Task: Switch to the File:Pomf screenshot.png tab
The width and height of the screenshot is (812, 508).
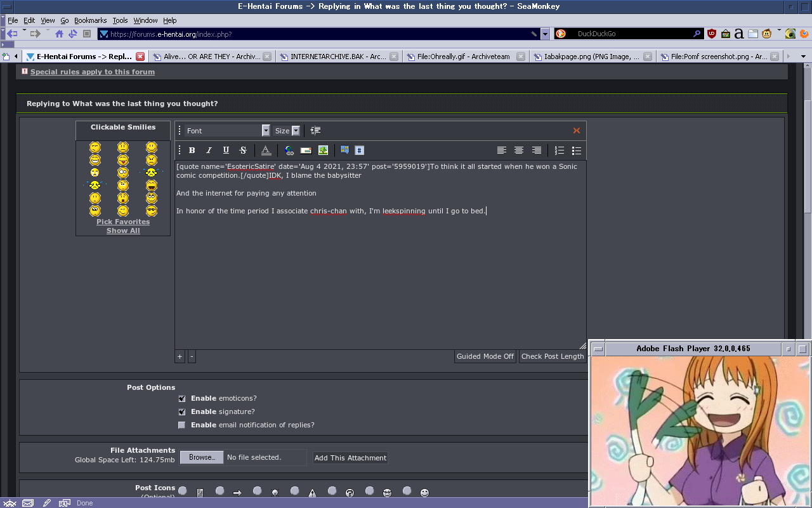Action: tap(719, 57)
